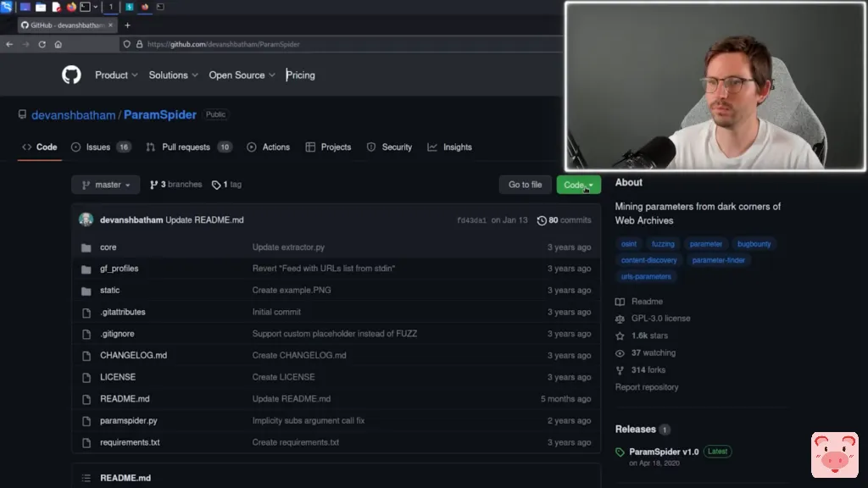Open the static folder
The height and width of the screenshot is (488, 868).
[x=109, y=290]
